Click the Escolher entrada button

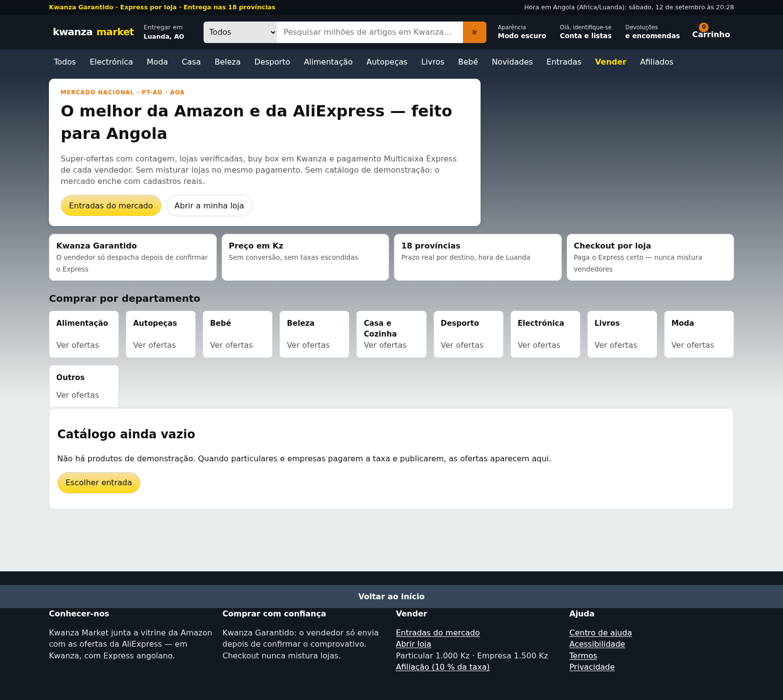point(99,483)
